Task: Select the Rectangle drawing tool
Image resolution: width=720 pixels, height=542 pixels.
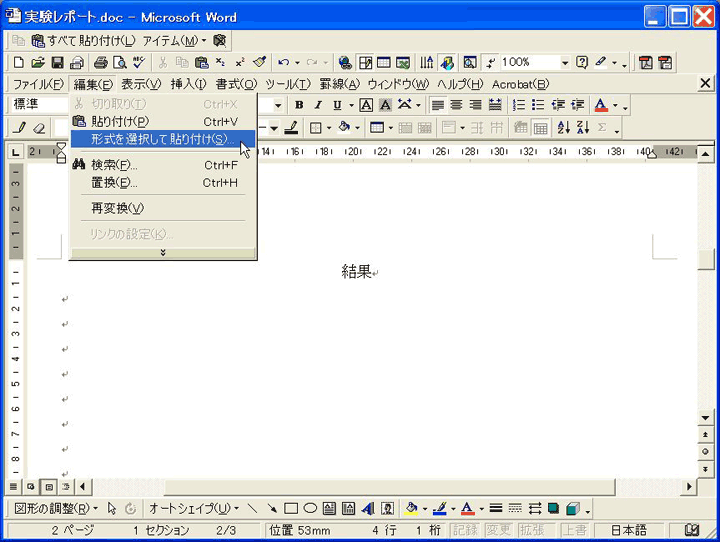Action: coord(291,508)
